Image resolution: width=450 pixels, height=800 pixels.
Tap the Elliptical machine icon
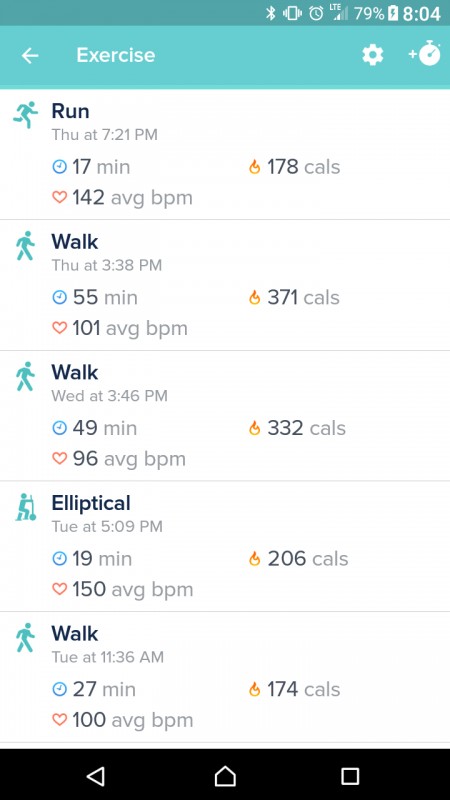click(x=26, y=507)
